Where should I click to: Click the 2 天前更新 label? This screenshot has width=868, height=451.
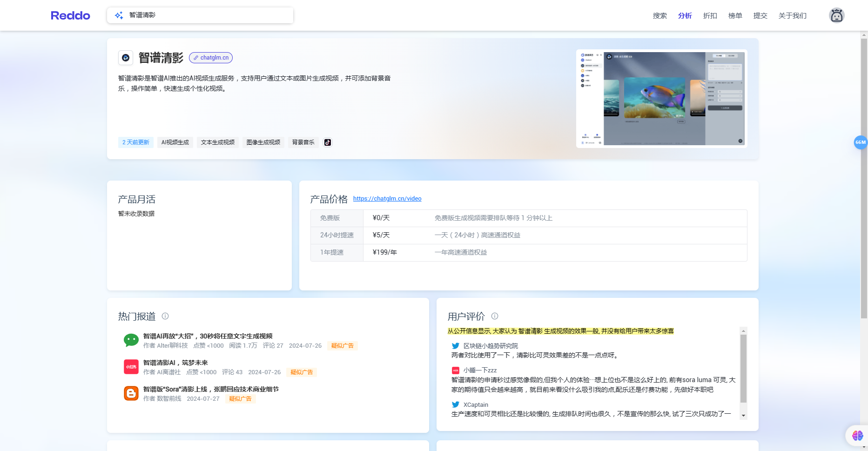coord(136,142)
